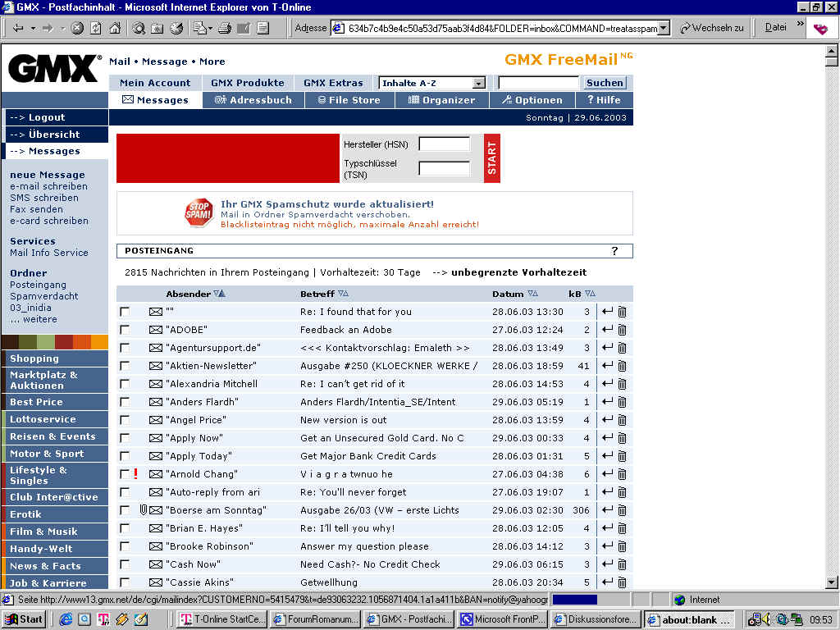The width and height of the screenshot is (840, 630).
Task: Open the browser Search toolbar icon
Action: coord(139,28)
